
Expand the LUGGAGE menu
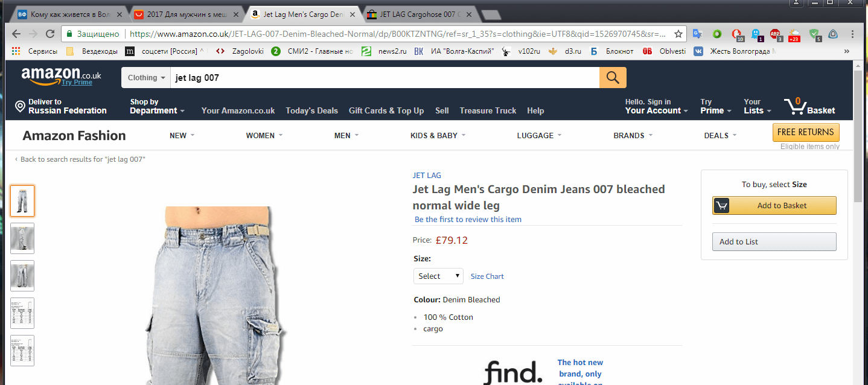pyautogui.click(x=539, y=136)
